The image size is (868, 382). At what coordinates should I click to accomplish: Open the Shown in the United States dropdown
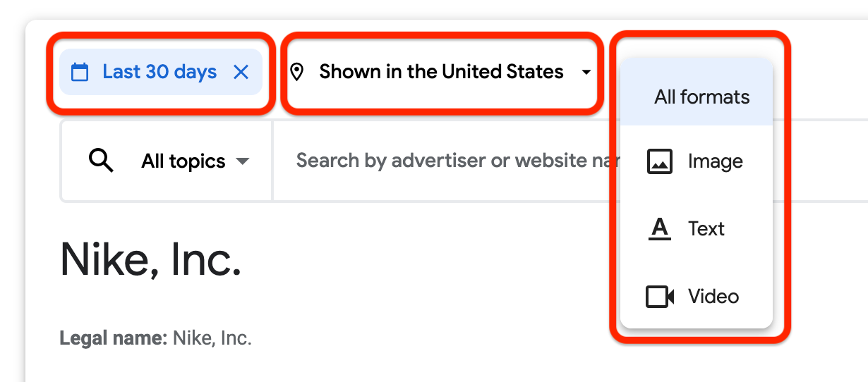point(441,71)
